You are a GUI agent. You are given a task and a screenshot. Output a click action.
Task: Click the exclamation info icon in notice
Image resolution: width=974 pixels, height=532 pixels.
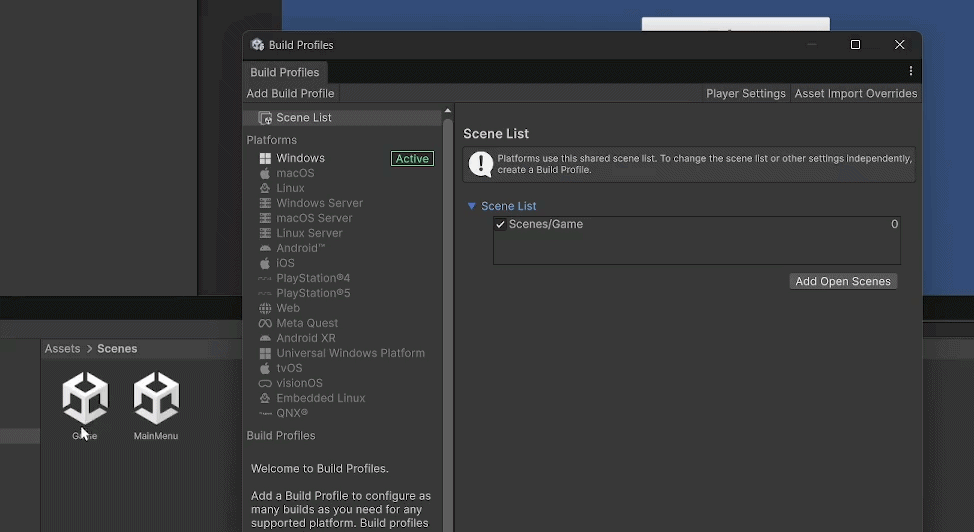(480, 164)
